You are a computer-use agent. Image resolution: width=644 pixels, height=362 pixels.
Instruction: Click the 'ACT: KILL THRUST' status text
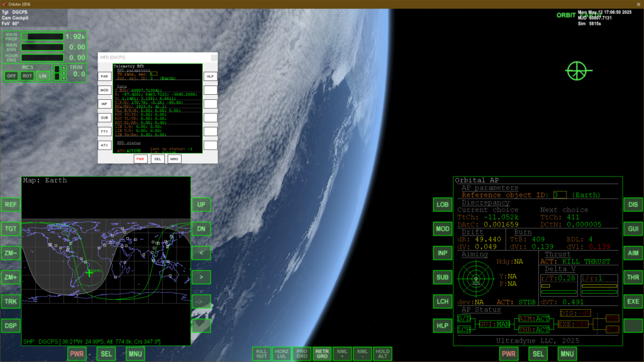pyautogui.click(x=575, y=261)
